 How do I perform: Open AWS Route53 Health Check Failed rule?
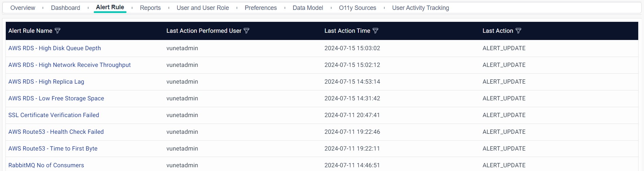(x=56, y=132)
